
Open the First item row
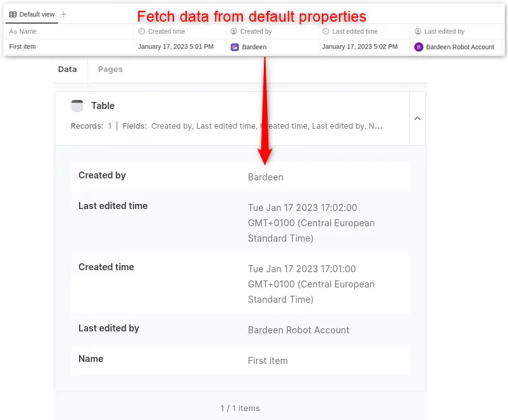(x=23, y=47)
